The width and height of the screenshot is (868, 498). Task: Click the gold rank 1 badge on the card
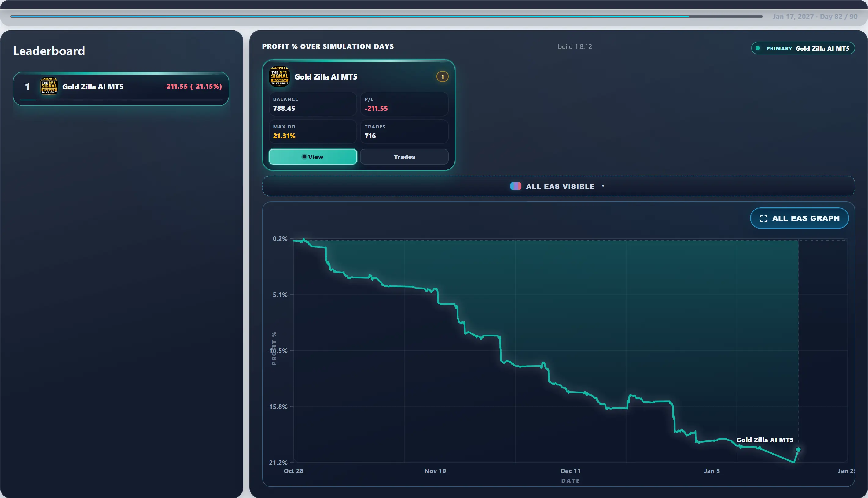(442, 76)
